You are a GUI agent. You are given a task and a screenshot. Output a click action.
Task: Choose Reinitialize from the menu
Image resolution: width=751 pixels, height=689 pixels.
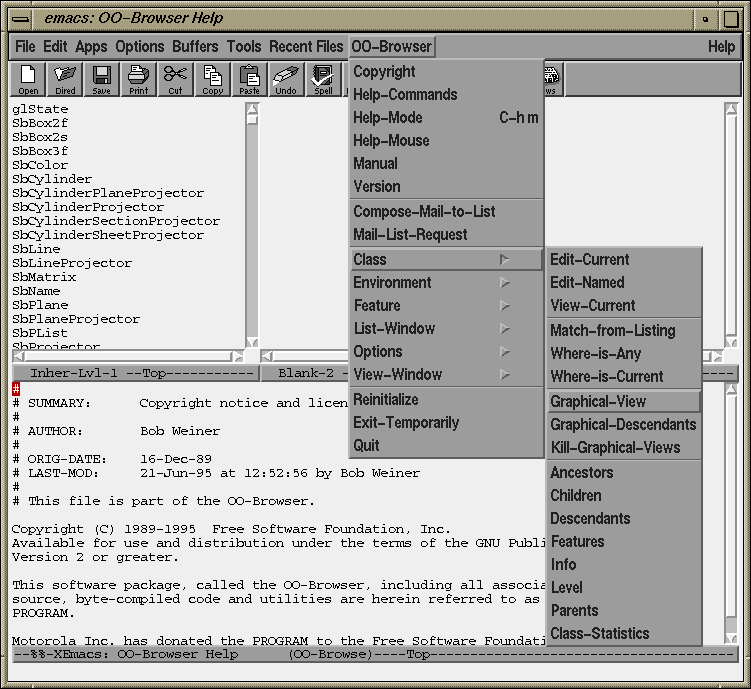[447, 399]
